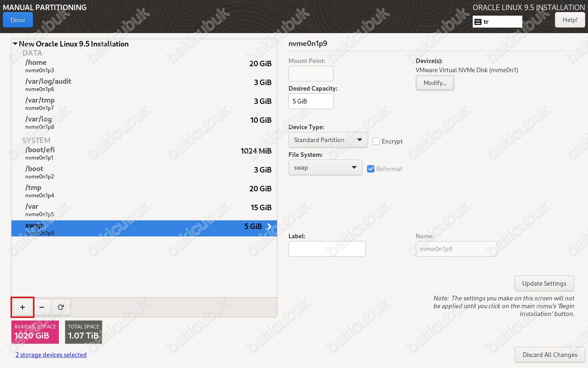The width and height of the screenshot is (588, 368).
Task: Click the Name field showing nvme0n1p9
Action: pos(456,249)
